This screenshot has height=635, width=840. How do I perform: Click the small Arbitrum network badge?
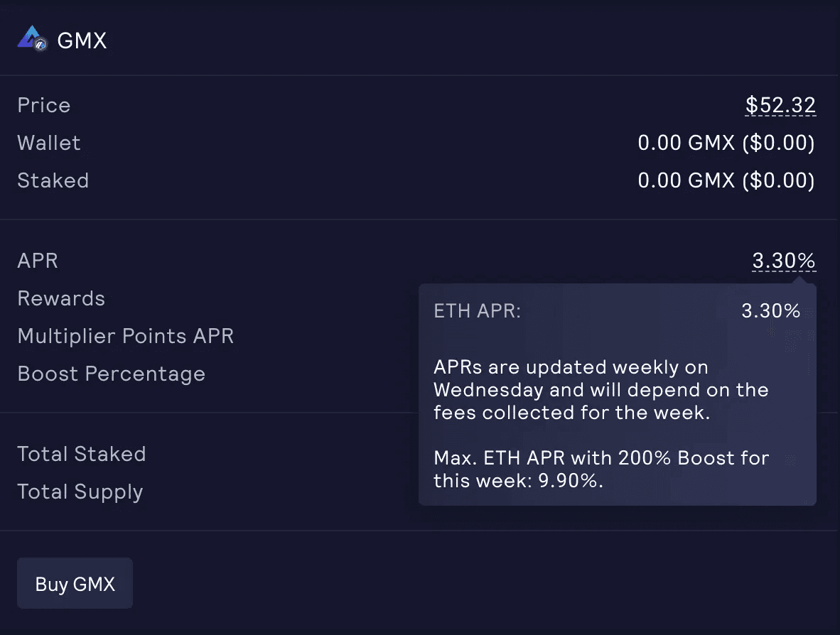tap(41, 45)
